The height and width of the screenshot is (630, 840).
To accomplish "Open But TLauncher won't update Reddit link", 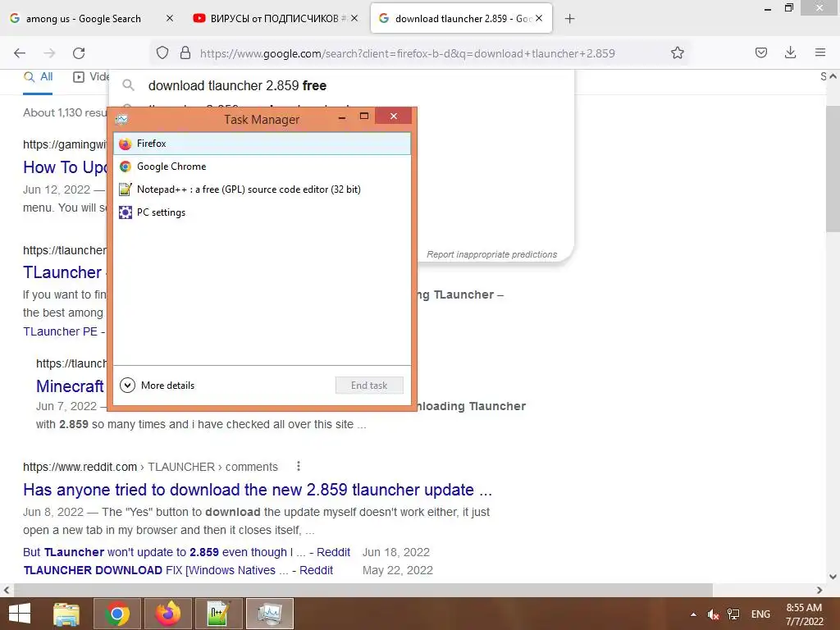I will point(186,552).
